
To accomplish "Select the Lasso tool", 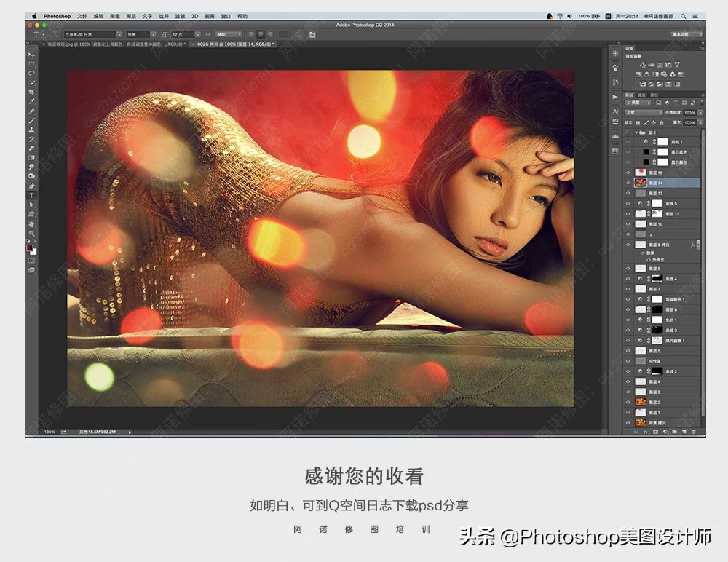I will (31, 73).
